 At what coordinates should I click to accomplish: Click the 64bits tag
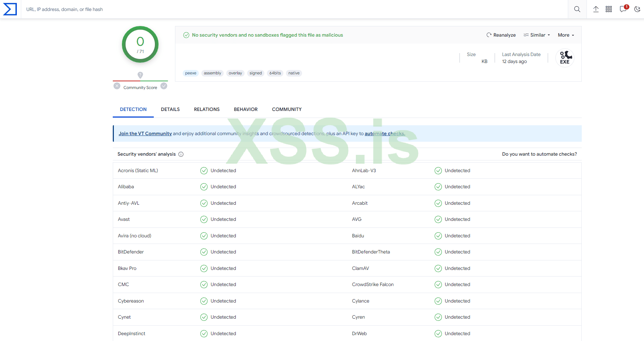pyautogui.click(x=275, y=73)
